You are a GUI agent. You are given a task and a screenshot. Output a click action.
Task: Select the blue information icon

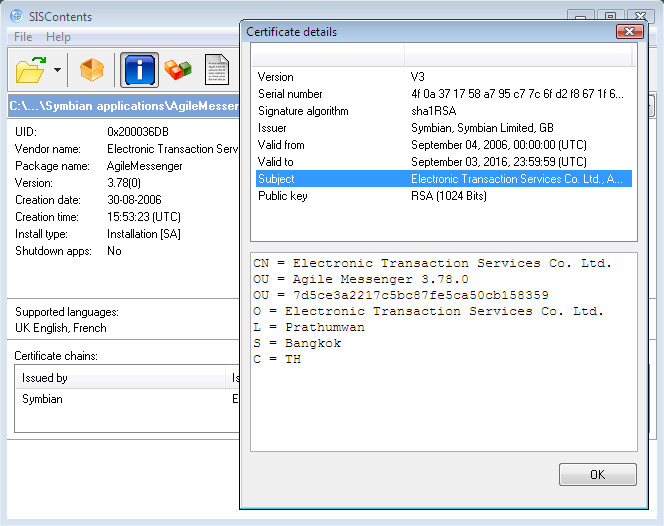click(139, 70)
